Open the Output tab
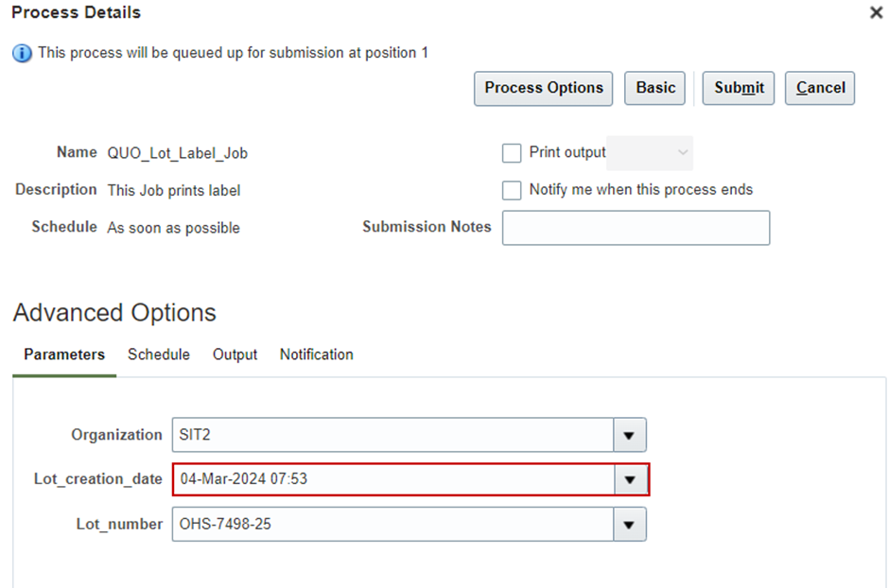Image resolution: width=889 pixels, height=588 pixels. [x=235, y=355]
